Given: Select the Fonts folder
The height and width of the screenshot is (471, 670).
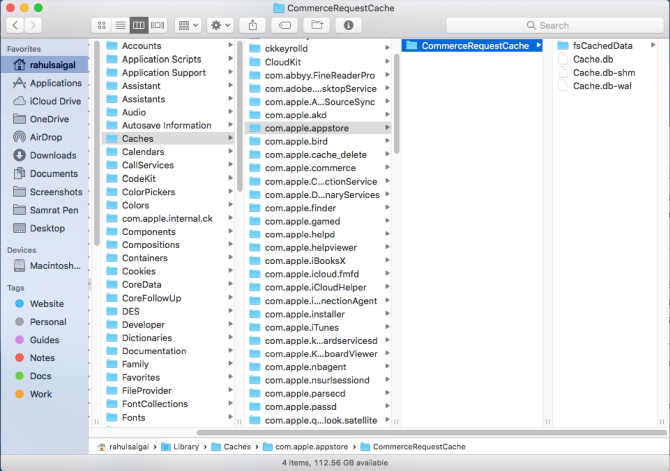Looking at the screenshot, I should (x=168, y=418).
